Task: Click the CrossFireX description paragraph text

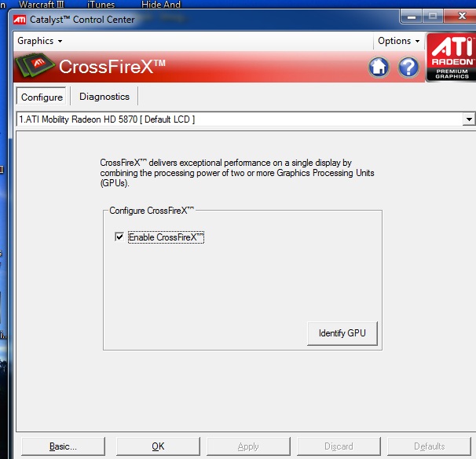Action: point(237,173)
